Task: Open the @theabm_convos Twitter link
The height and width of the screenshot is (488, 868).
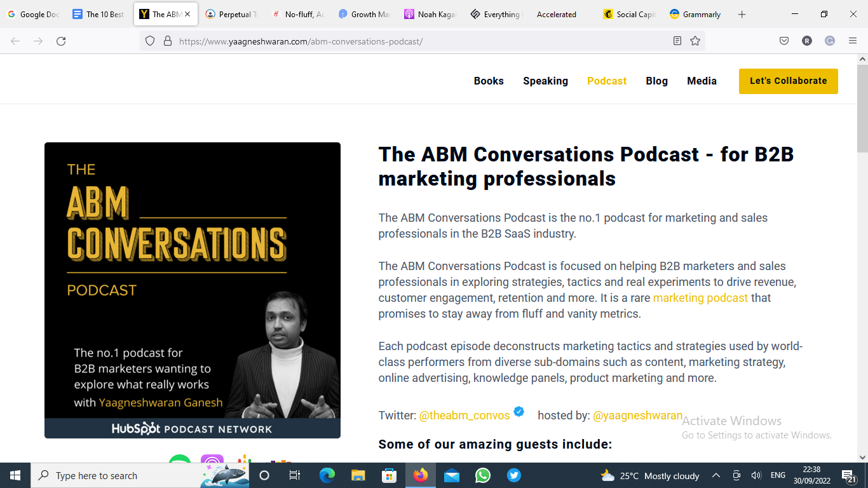Action: [465, 416]
